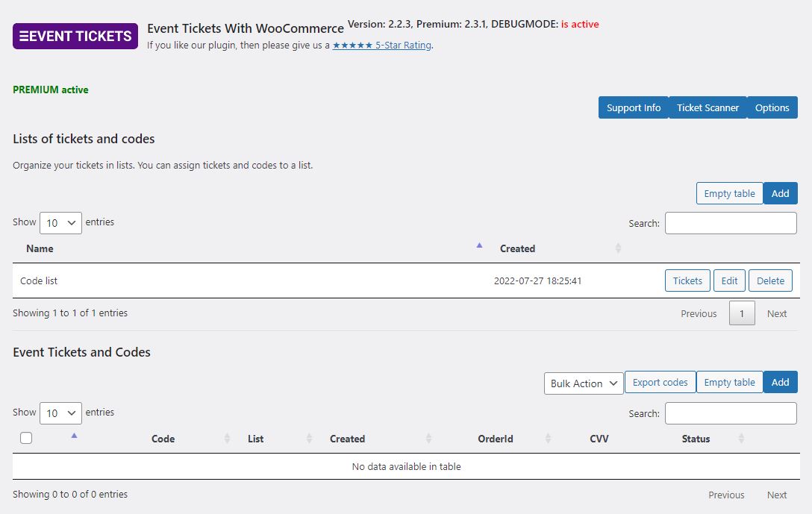Focus the tickets table Search field

coord(731,413)
